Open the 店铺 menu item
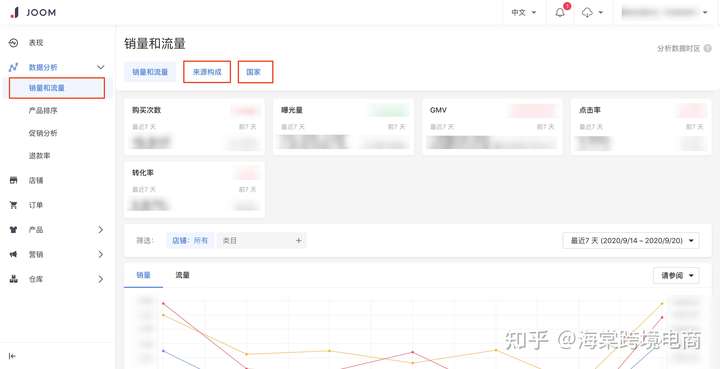The image size is (720, 369). click(x=36, y=180)
